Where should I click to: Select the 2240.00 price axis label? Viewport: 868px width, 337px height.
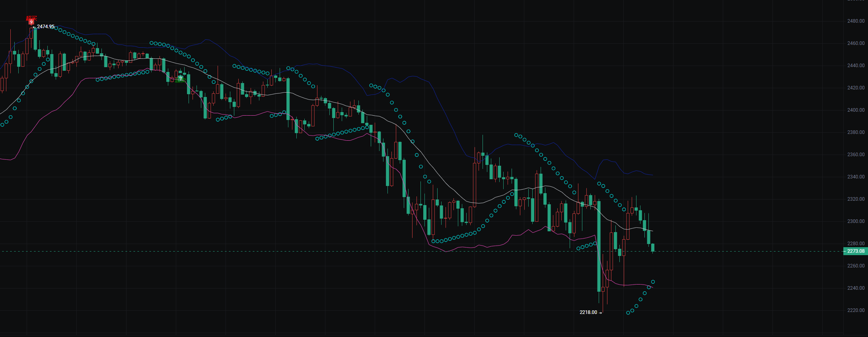pyautogui.click(x=856, y=288)
